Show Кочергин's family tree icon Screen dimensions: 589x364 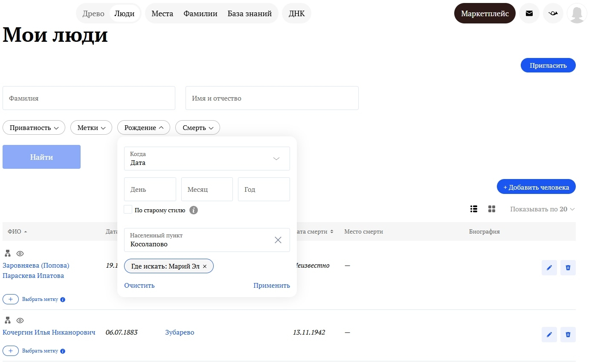click(7, 320)
